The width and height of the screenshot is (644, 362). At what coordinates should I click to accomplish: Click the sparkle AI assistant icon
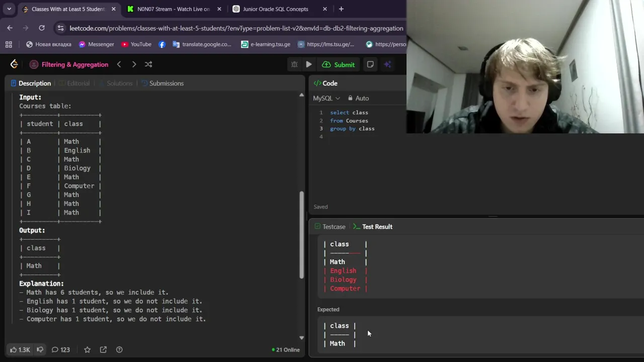click(387, 64)
